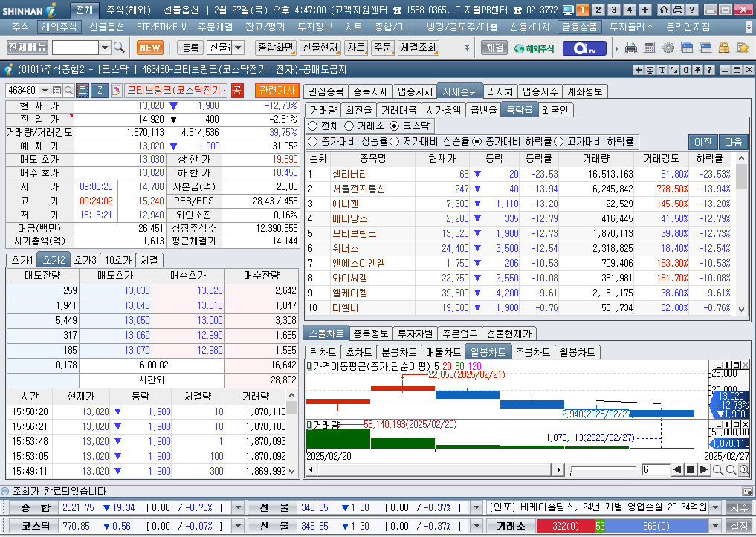The width and height of the screenshot is (756, 537).
Task: Click the chart bar count field showing 6
Action: (x=656, y=469)
